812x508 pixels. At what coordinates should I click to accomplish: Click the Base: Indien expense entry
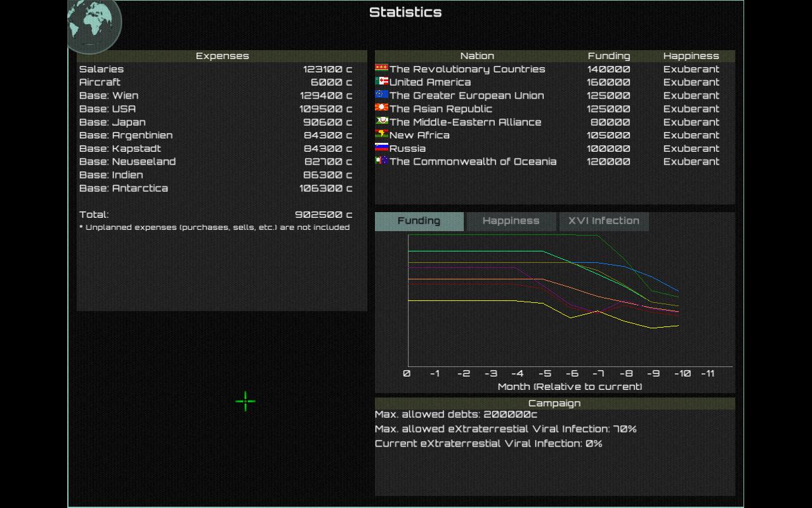[216, 175]
